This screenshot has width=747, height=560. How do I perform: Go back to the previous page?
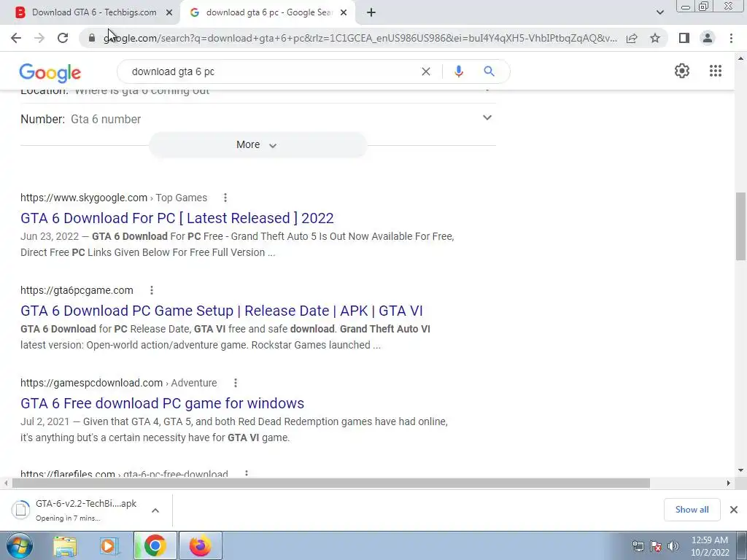coord(16,38)
